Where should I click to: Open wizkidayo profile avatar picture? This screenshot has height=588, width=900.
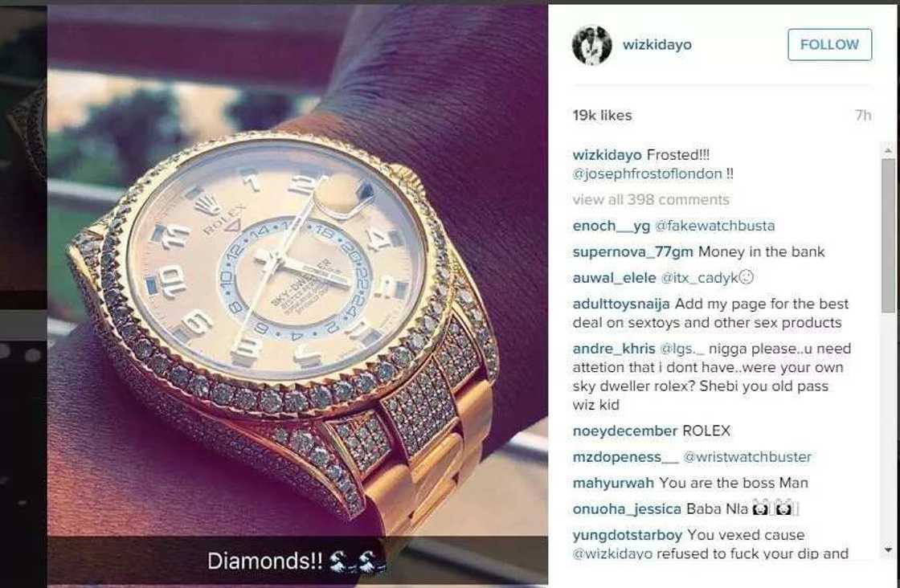click(x=591, y=45)
